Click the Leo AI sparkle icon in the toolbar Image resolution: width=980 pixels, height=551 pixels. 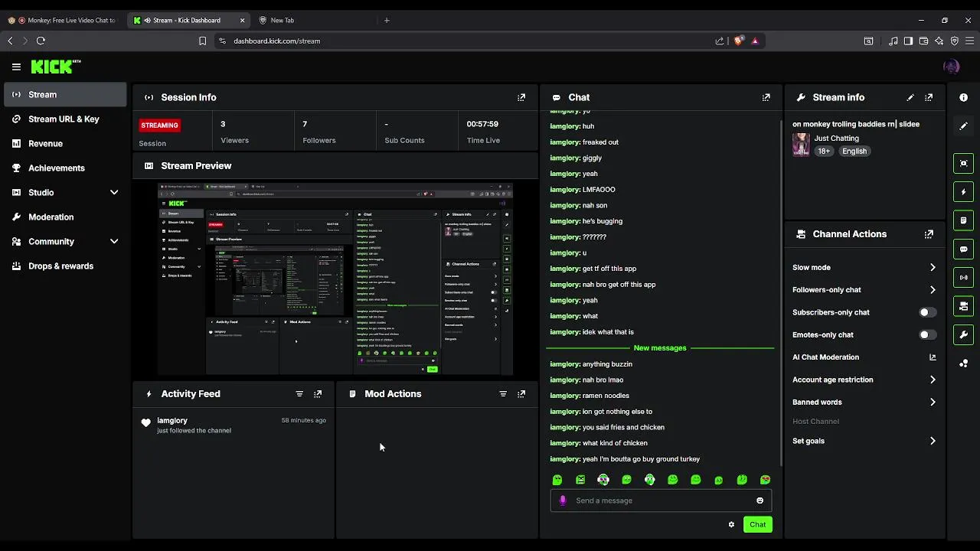tap(939, 41)
